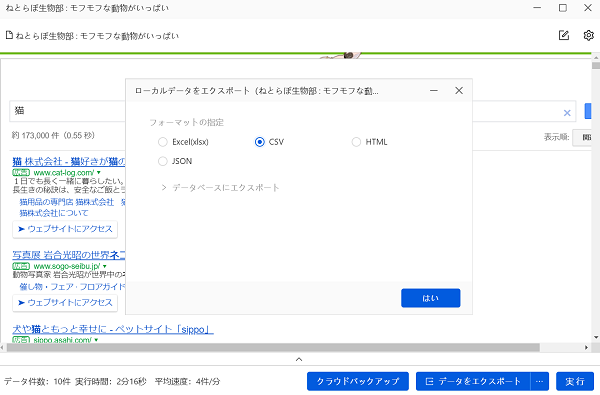Click the vertical scrollbar up arrow
600x395 pixels.
tap(596, 58)
